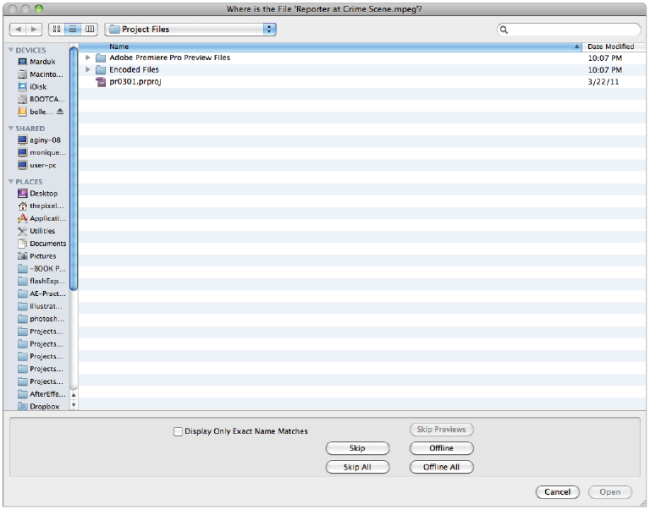Cancel the file locate dialog
Screen dimensions: 650x510
pos(557,492)
